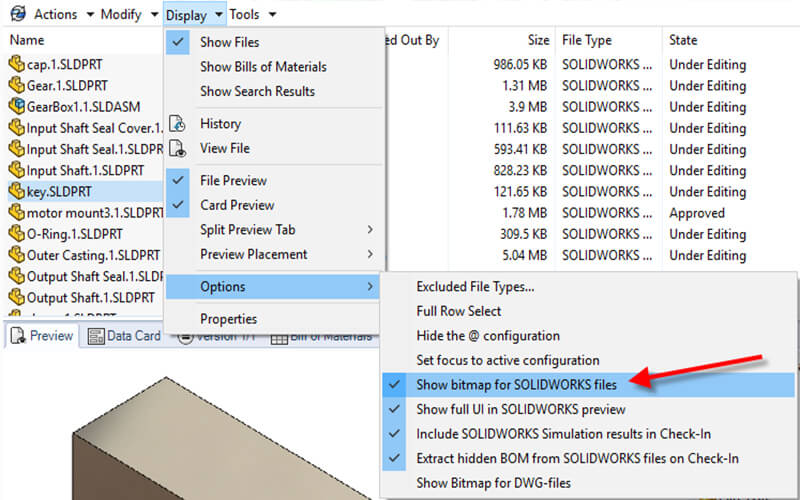The image size is (800, 500).
Task: Click the Tools menu label
Action: (244, 14)
